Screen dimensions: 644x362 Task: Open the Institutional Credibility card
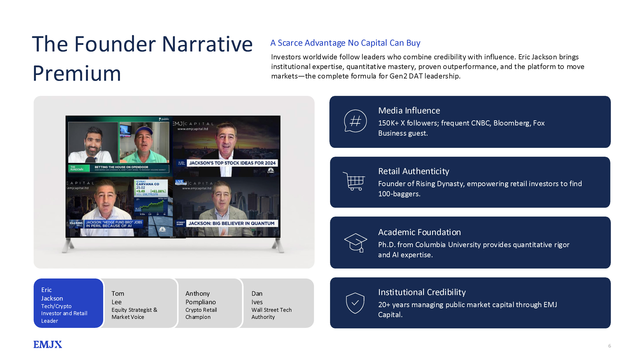coord(470,303)
